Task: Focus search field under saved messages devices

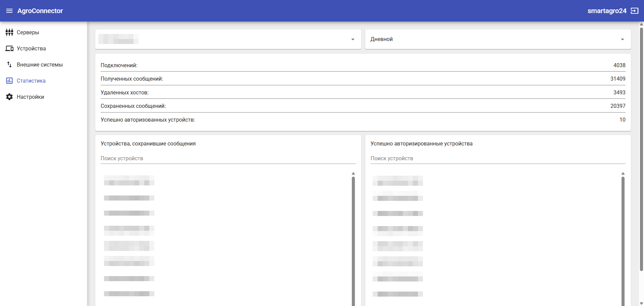Action: coord(228,158)
